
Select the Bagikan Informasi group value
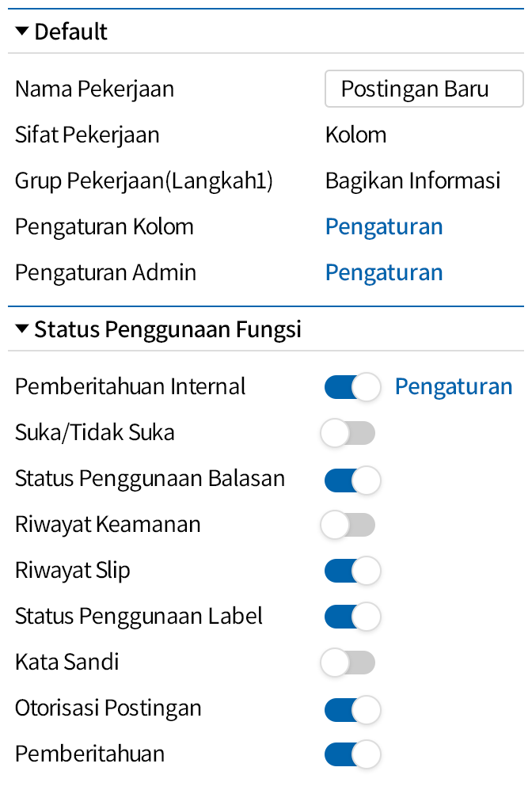(412, 181)
